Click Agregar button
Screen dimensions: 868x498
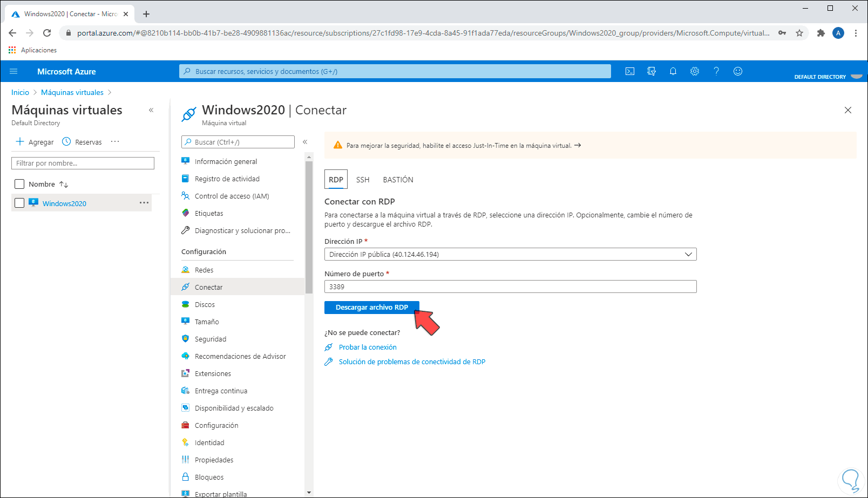[x=35, y=142]
